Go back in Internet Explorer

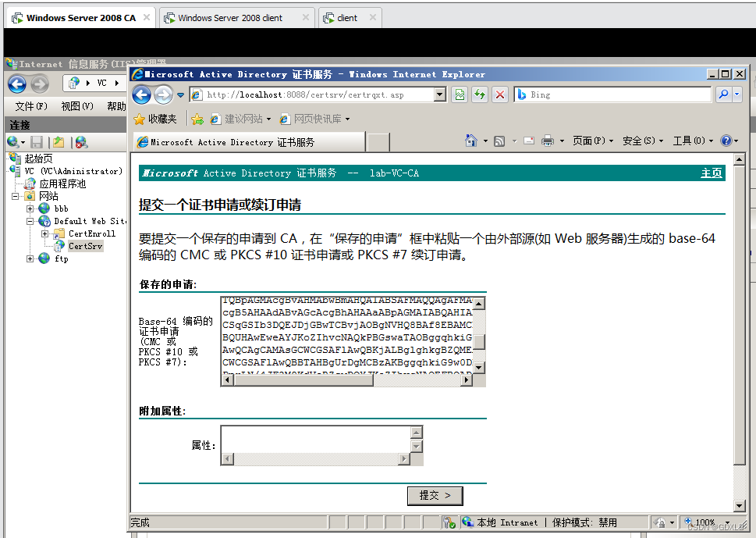[142, 94]
